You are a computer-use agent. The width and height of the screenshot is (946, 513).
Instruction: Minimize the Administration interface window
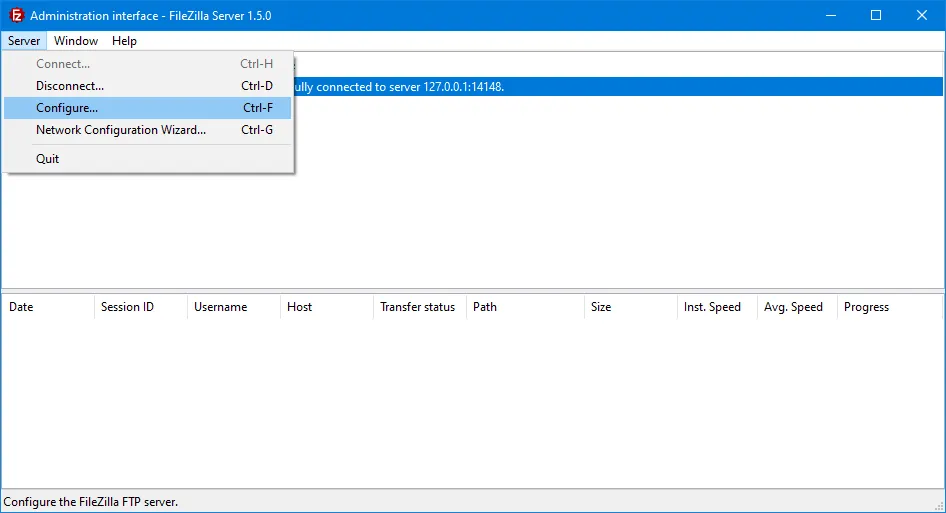pyautogui.click(x=831, y=15)
